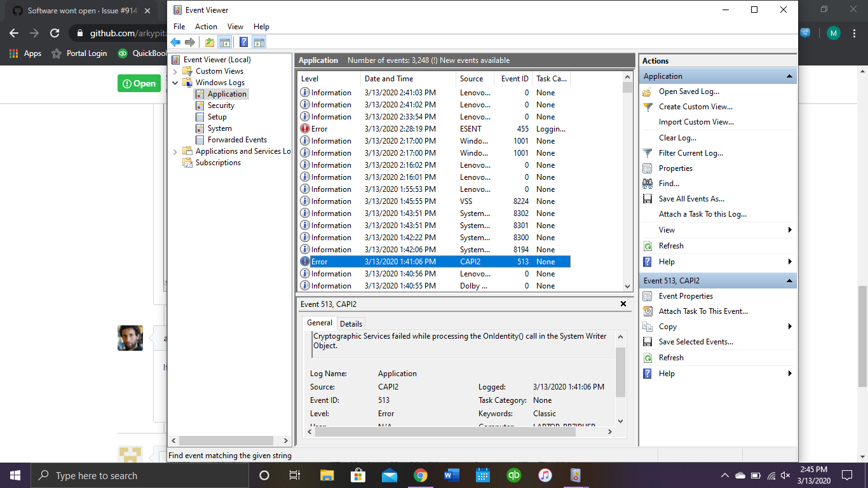Viewport: 868px width, 488px height.
Task: Toggle the show/hide action pane icon
Action: (x=259, y=43)
